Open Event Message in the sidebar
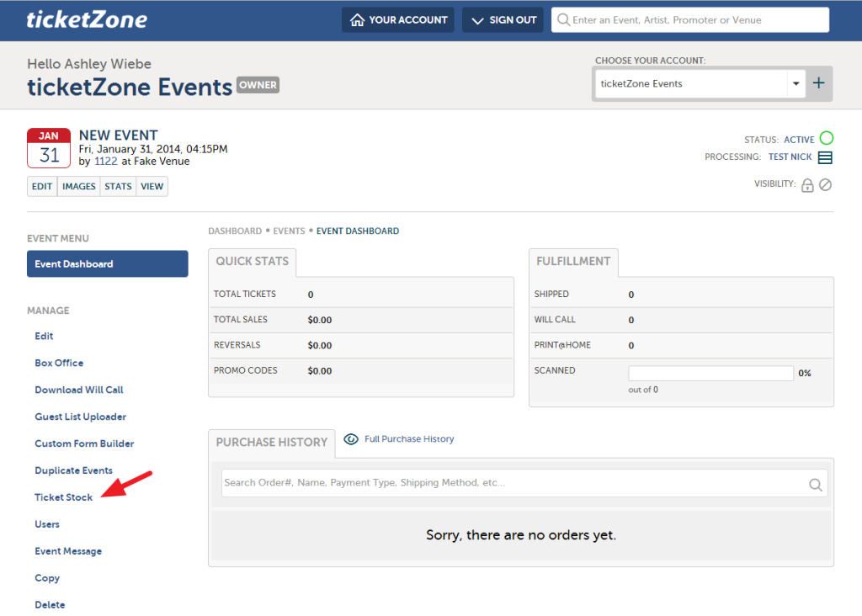The image size is (862, 616). coord(68,551)
